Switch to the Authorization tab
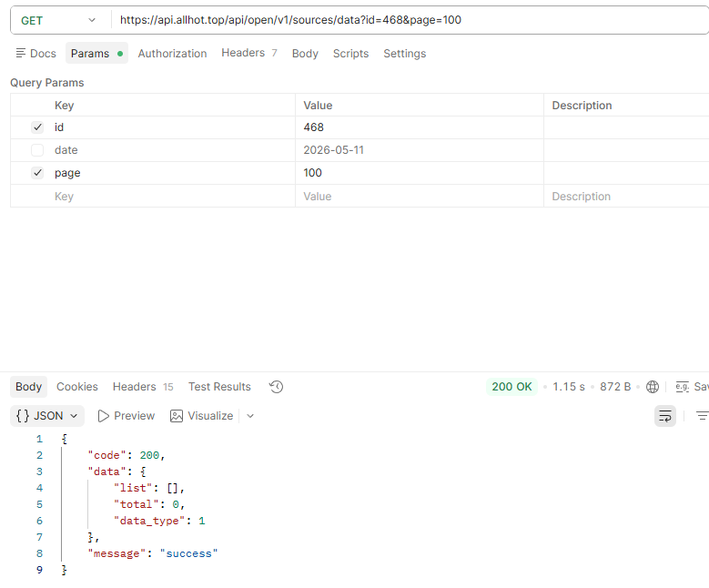This screenshot has height=588, width=709. coord(172,54)
